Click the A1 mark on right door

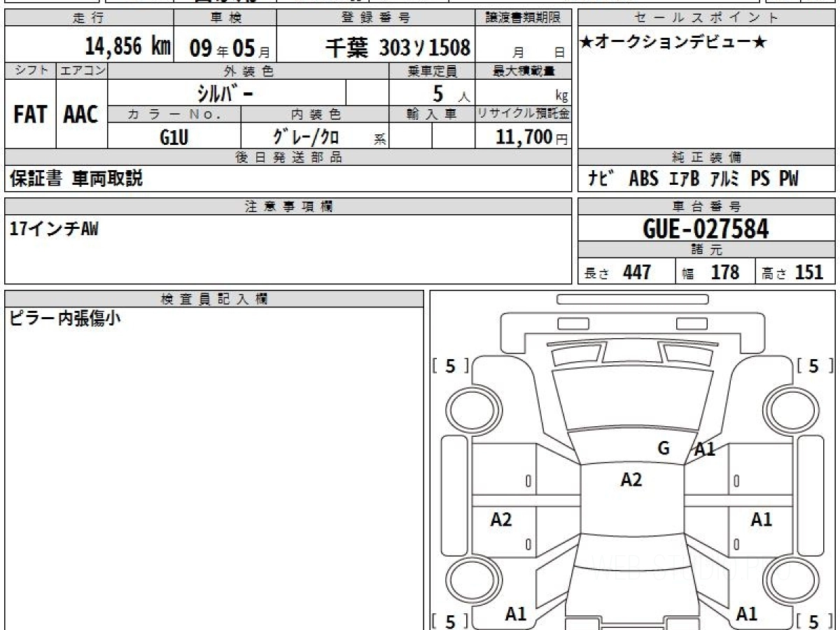(761, 519)
